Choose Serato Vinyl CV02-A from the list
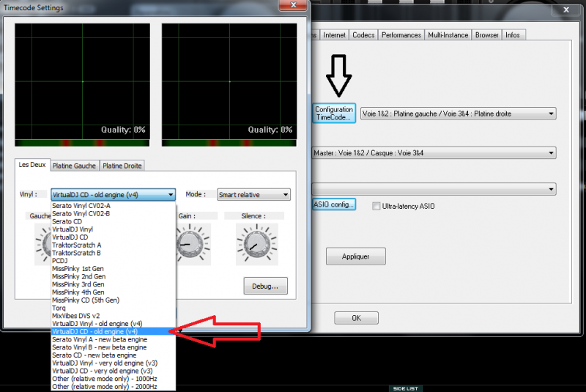Viewport: 586px width, 392px height. click(x=81, y=206)
